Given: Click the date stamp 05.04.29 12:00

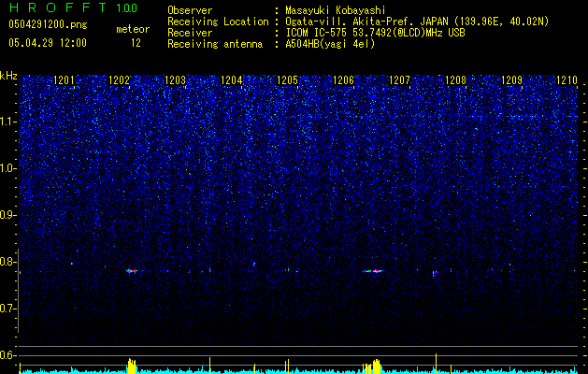Looking at the screenshot, I should [x=48, y=43].
